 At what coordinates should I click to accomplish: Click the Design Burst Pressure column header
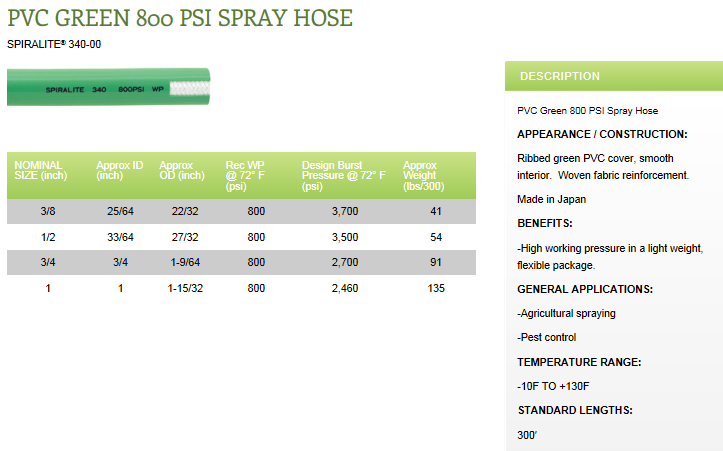344,176
